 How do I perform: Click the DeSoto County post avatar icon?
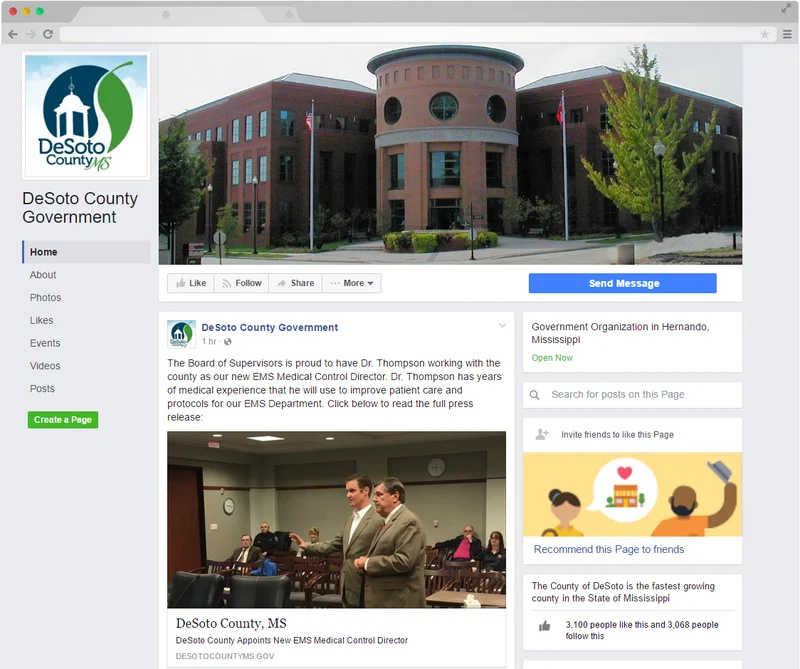[181, 334]
